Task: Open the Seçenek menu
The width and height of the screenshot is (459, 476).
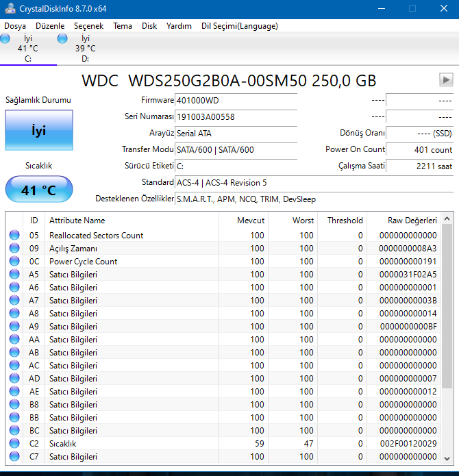Action: (x=88, y=26)
